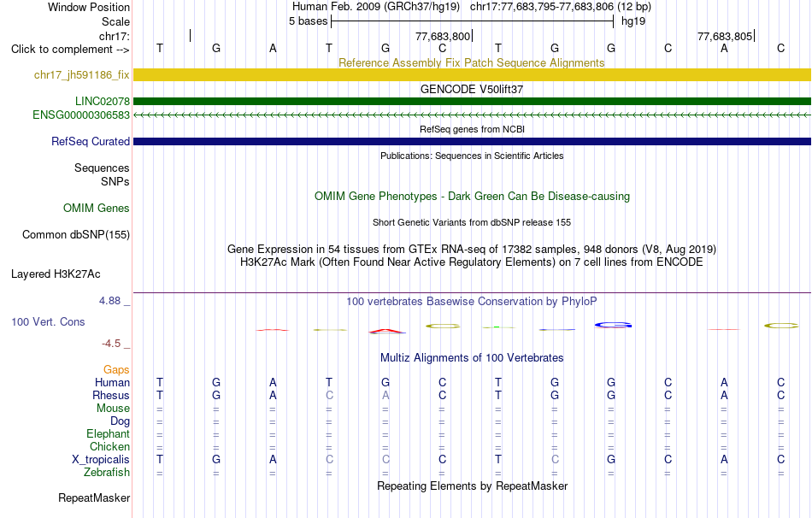The image size is (812, 518).
Task: Click the RepeatMasker side label
Action: click(94, 498)
